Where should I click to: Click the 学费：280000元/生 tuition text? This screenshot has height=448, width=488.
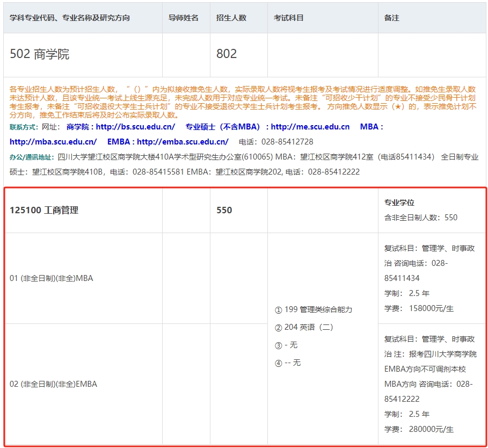(x=419, y=429)
